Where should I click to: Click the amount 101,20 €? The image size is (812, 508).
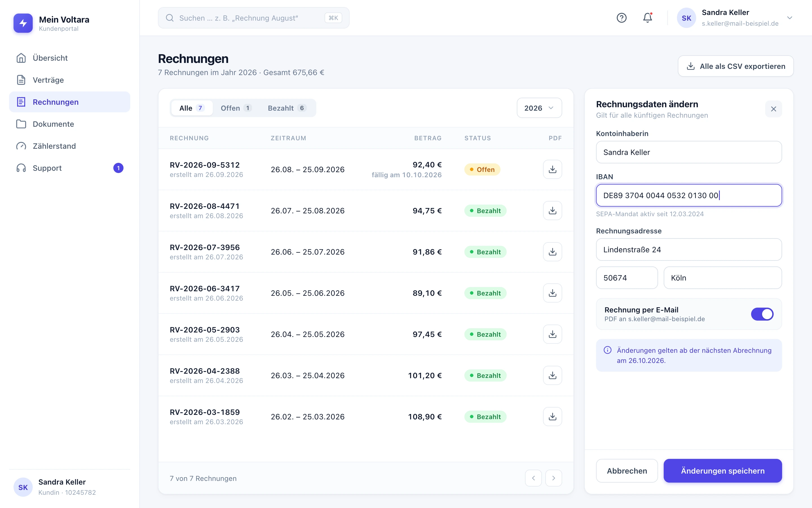coord(425,375)
